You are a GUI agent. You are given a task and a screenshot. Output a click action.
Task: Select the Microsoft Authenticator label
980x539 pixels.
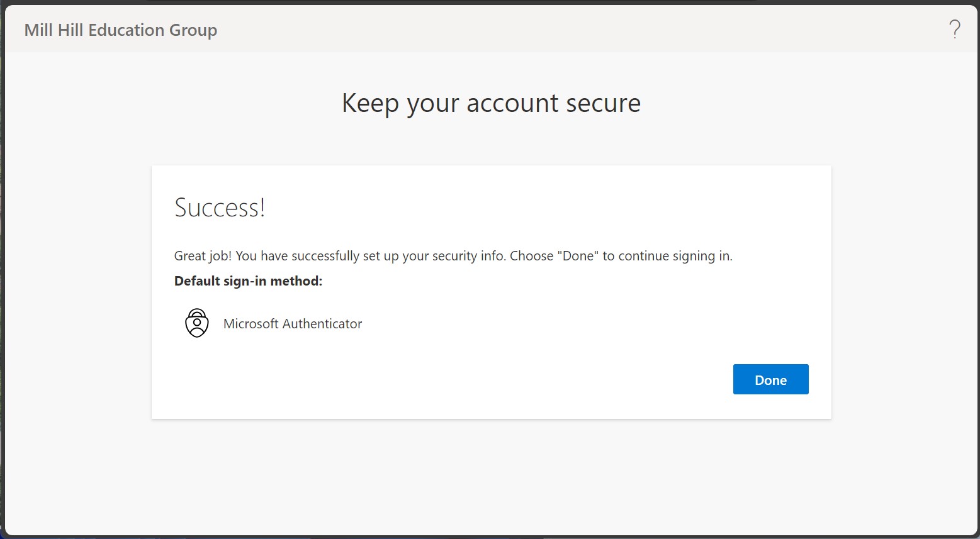[293, 324]
